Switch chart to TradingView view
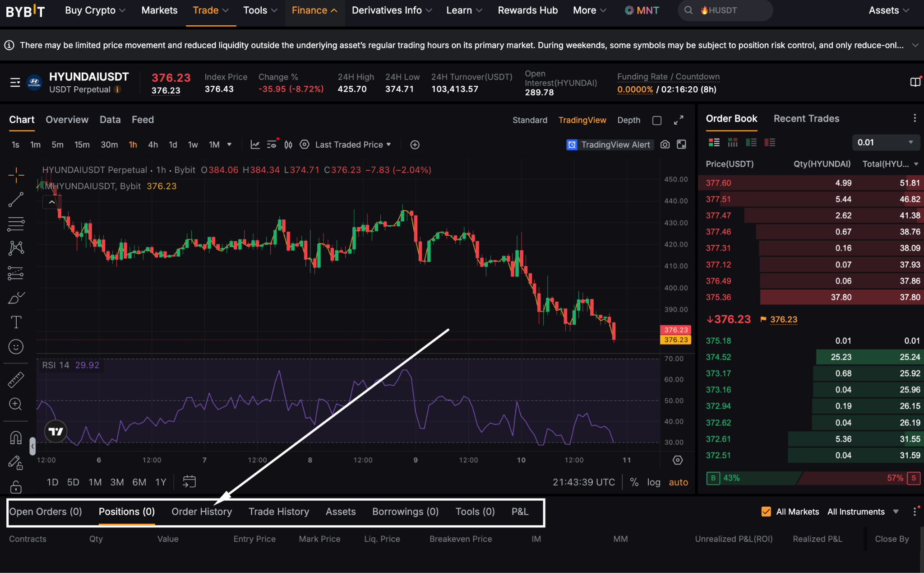This screenshot has width=924, height=573. (582, 120)
